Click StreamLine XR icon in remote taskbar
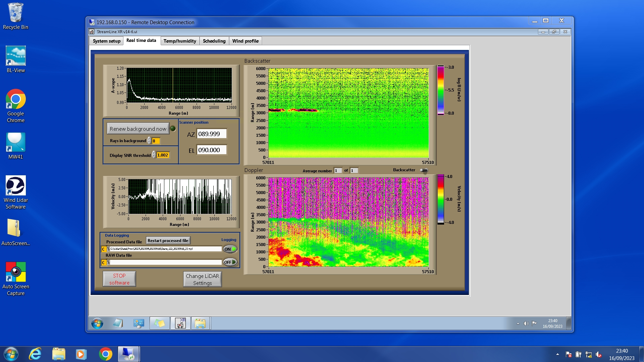 coord(180,323)
